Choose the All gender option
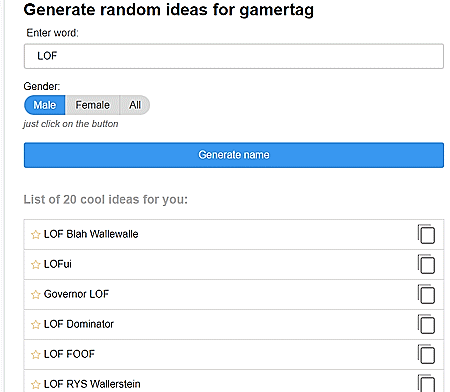This screenshot has width=450, height=392. (135, 105)
